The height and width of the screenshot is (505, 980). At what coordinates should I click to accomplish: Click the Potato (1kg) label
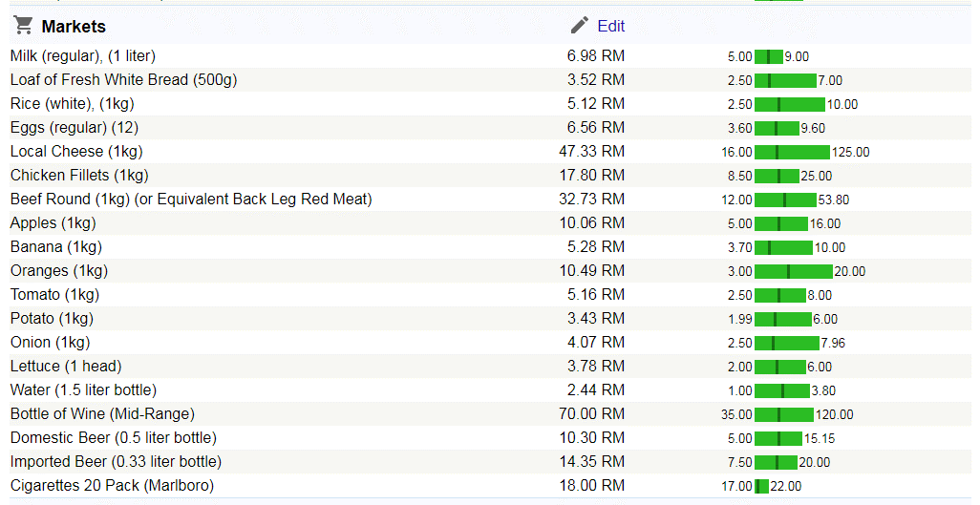point(52,318)
